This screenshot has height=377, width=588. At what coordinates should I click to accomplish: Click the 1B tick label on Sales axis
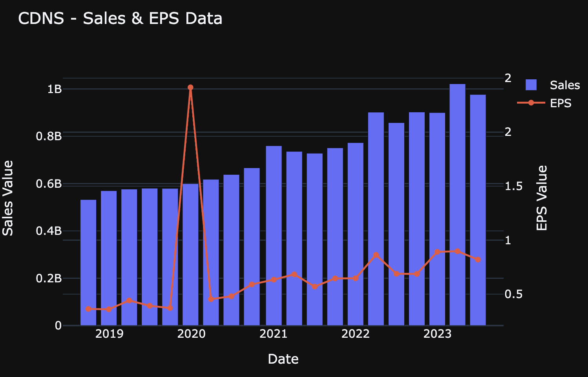(55, 89)
